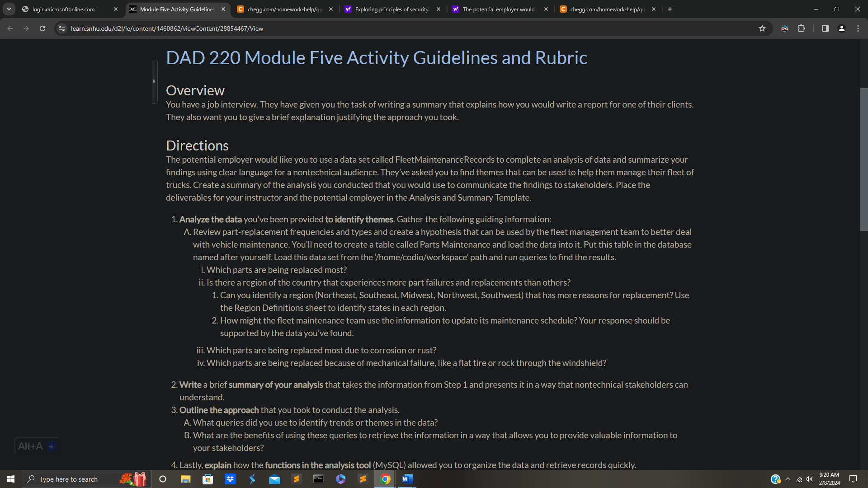Open the tab search dropdown arrow

[9, 9]
